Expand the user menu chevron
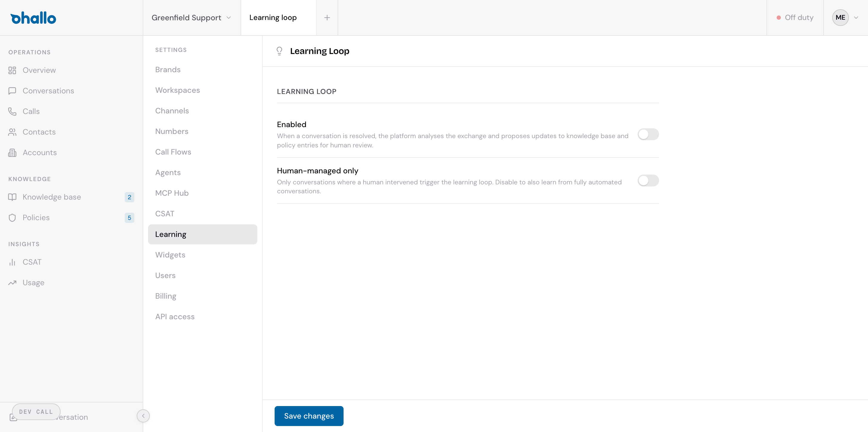This screenshot has height=432, width=868. (856, 18)
